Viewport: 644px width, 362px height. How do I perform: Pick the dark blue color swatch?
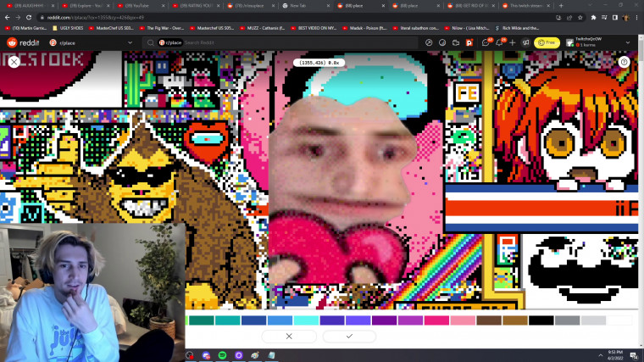(254, 320)
